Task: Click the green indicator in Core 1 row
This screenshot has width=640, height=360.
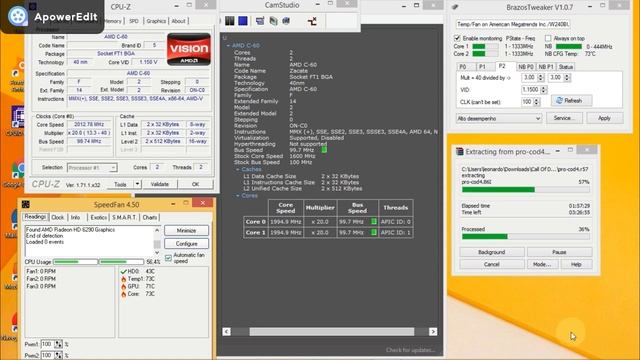Action: [373, 232]
